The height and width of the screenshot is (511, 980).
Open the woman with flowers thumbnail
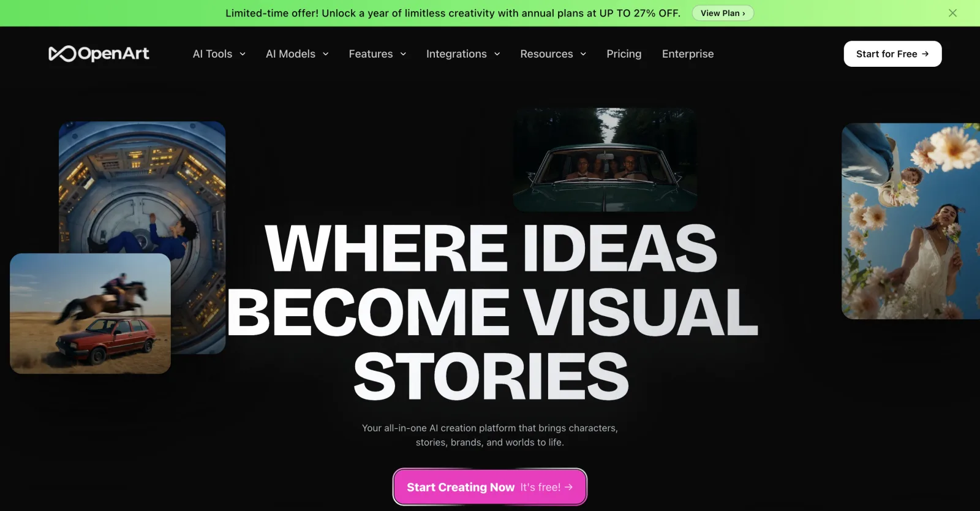(x=911, y=221)
